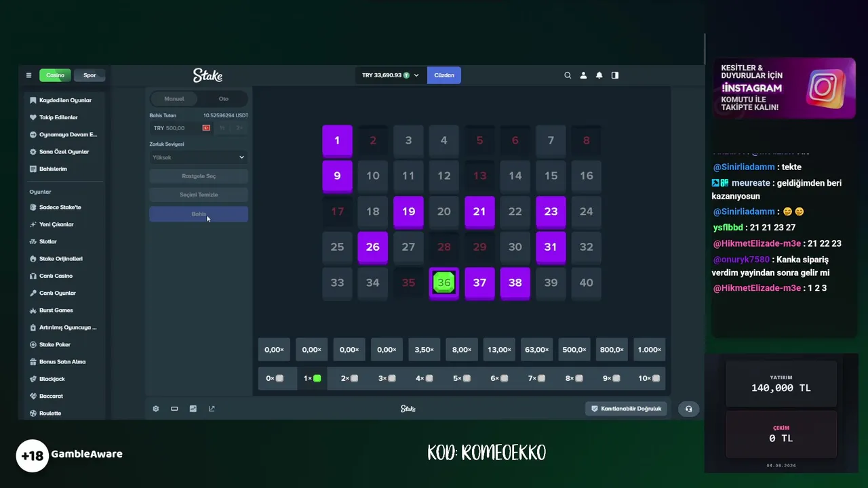The height and width of the screenshot is (488, 868).
Task: Click the 1.000× multiplier tile
Action: tap(649, 350)
